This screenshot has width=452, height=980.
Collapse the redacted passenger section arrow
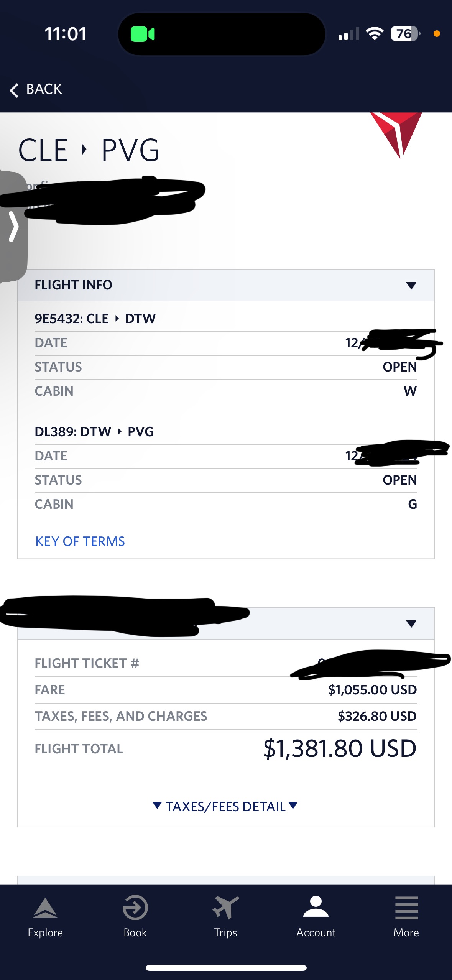point(411,624)
